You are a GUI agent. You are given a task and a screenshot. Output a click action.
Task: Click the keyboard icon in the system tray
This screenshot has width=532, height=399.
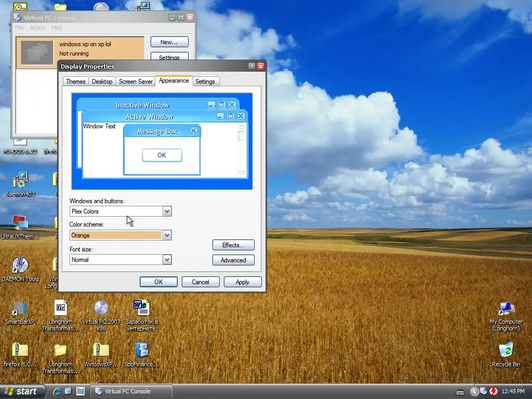click(x=460, y=392)
